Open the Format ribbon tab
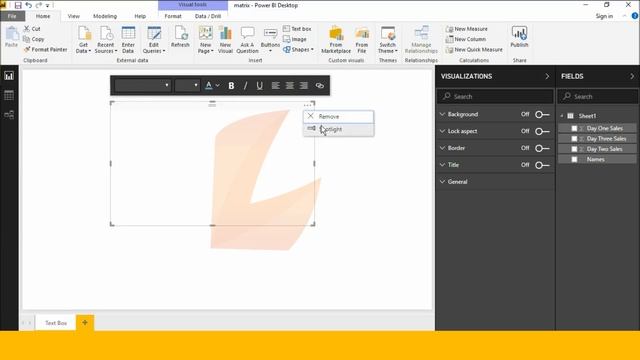The image size is (640, 360). (x=173, y=16)
